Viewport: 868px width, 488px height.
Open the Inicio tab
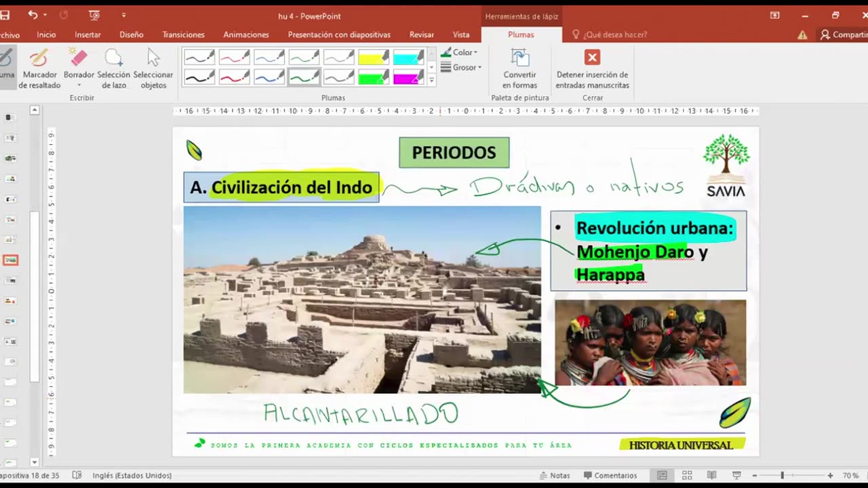[x=46, y=35]
